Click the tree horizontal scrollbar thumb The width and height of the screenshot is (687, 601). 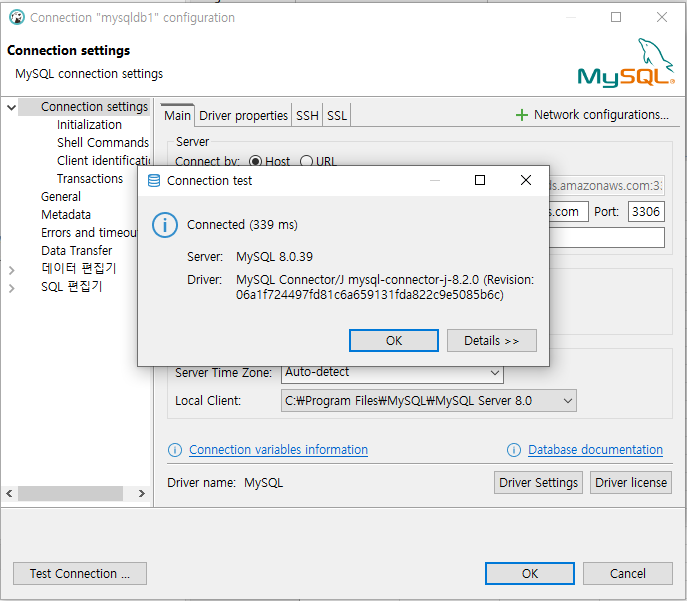(70, 494)
